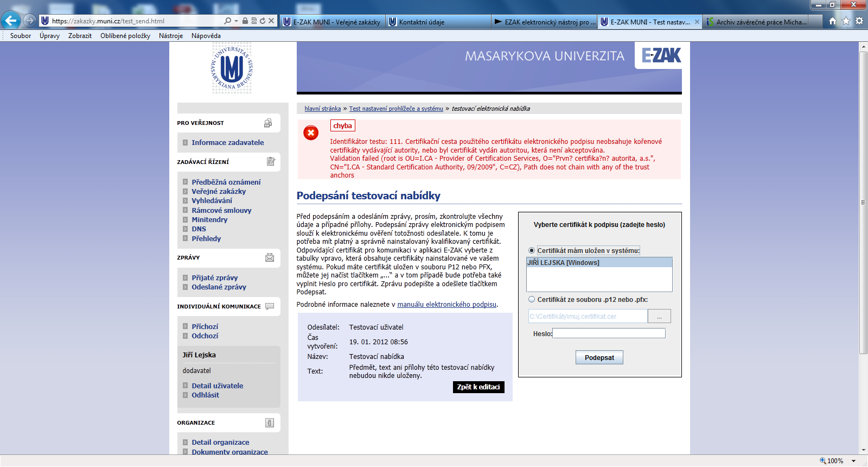
Task: Click the Refresh icon in address bar
Action: pos(263,21)
